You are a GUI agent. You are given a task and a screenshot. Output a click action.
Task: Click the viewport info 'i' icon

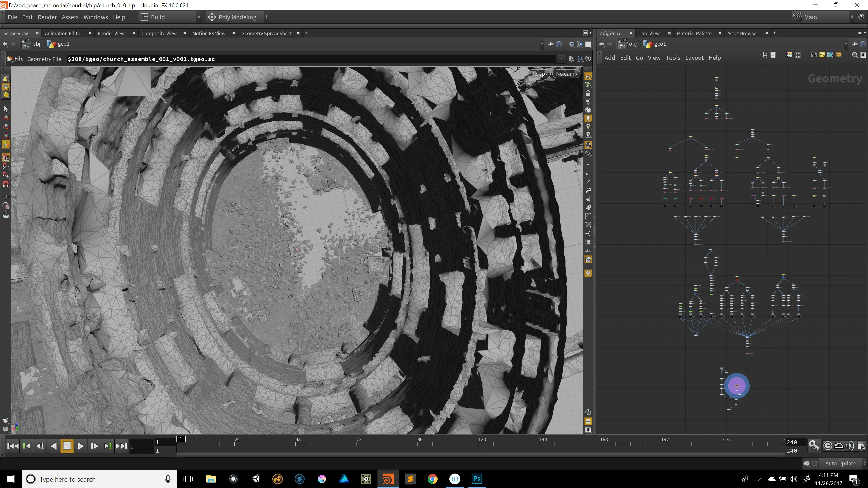click(x=588, y=412)
